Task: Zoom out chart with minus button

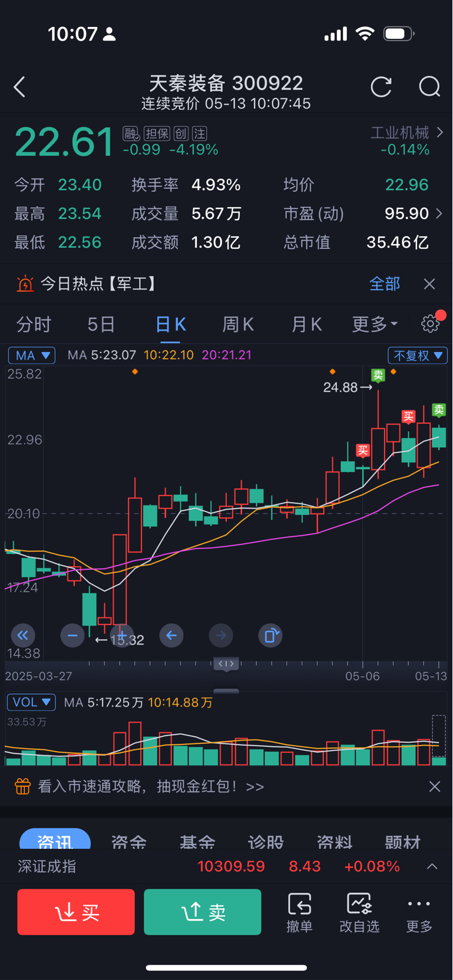Action: tap(72, 636)
